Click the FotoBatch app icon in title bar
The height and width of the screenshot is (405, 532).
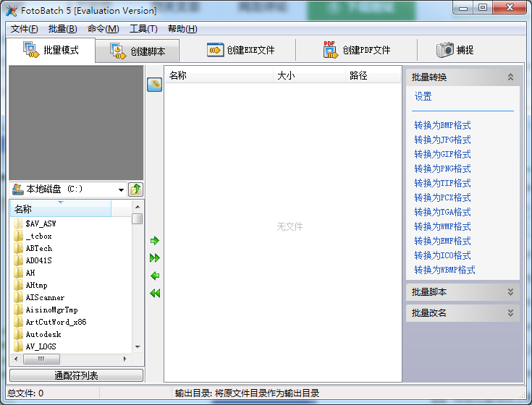click(x=11, y=11)
